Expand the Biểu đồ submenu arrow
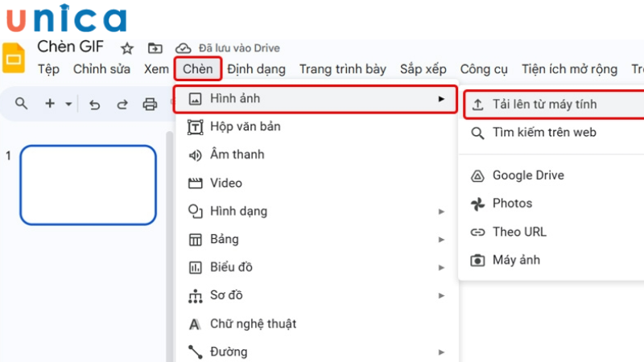Screen dimensions: 644x362 pyautogui.click(x=441, y=268)
